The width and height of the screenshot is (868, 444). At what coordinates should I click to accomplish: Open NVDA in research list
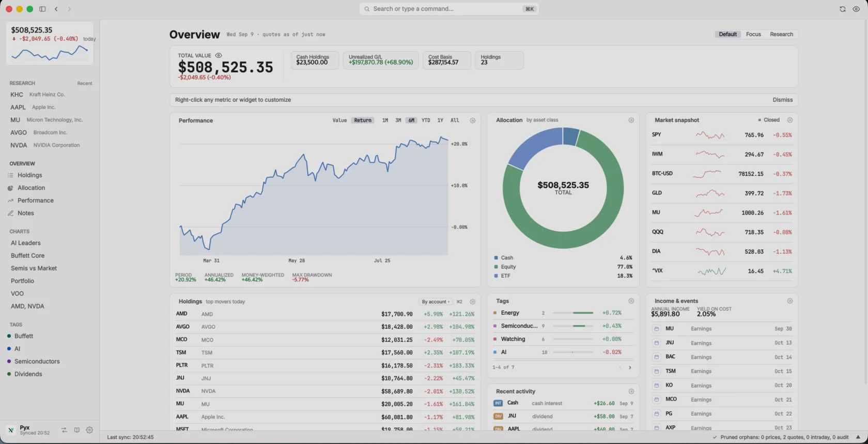[50, 145]
